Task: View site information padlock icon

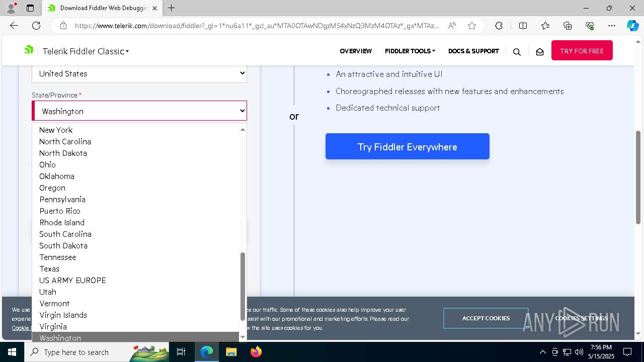Action: point(63,26)
